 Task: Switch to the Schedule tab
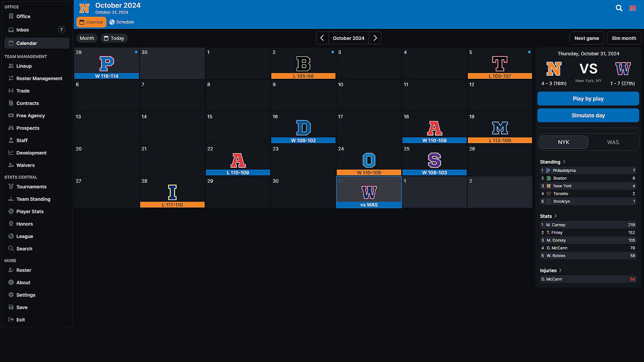click(x=121, y=22)
